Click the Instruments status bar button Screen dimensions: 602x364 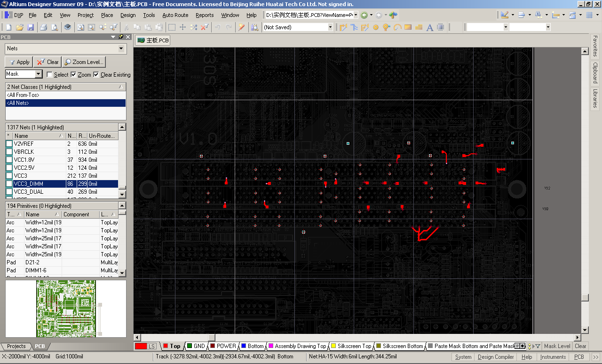pyautogui.click(x=553, y=357)
